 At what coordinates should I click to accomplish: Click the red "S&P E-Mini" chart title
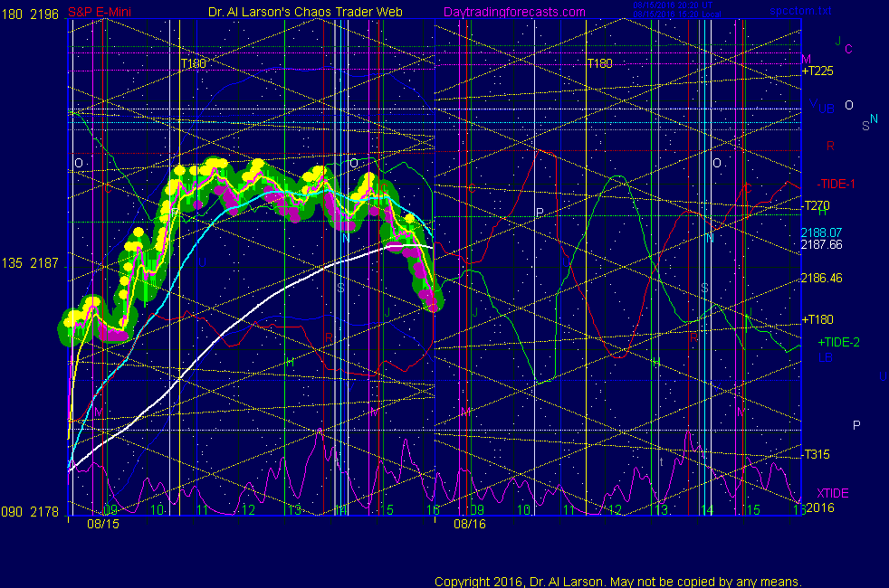(x=100, y=12)
